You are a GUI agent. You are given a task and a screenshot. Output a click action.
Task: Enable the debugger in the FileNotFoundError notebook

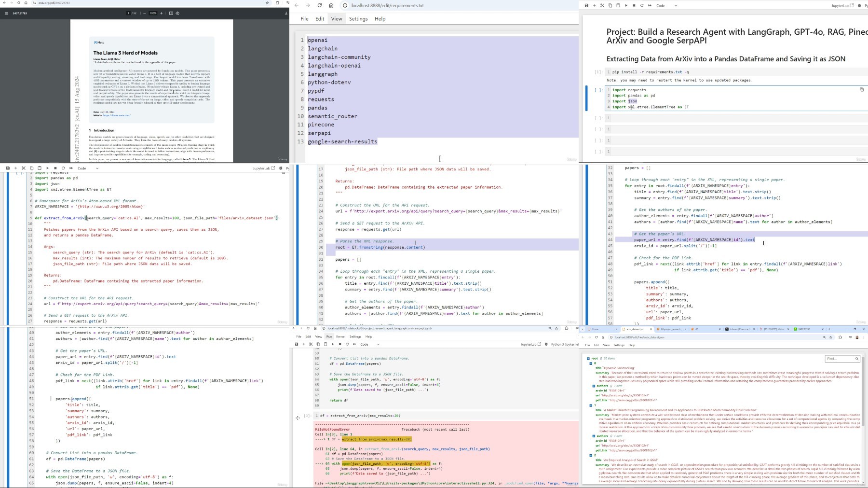(546, 344)
